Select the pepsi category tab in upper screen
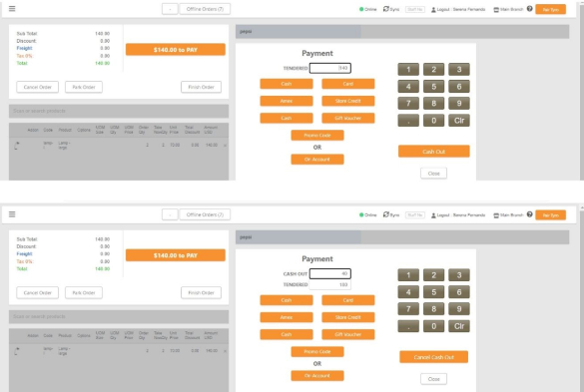This screenshot has height=392, width=584. click(x=297, y=32)
